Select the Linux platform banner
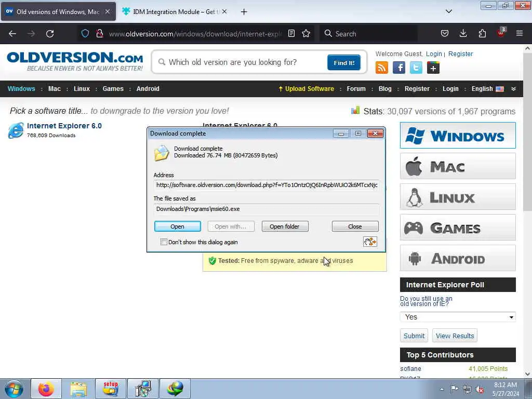 [x=458, y=197]
